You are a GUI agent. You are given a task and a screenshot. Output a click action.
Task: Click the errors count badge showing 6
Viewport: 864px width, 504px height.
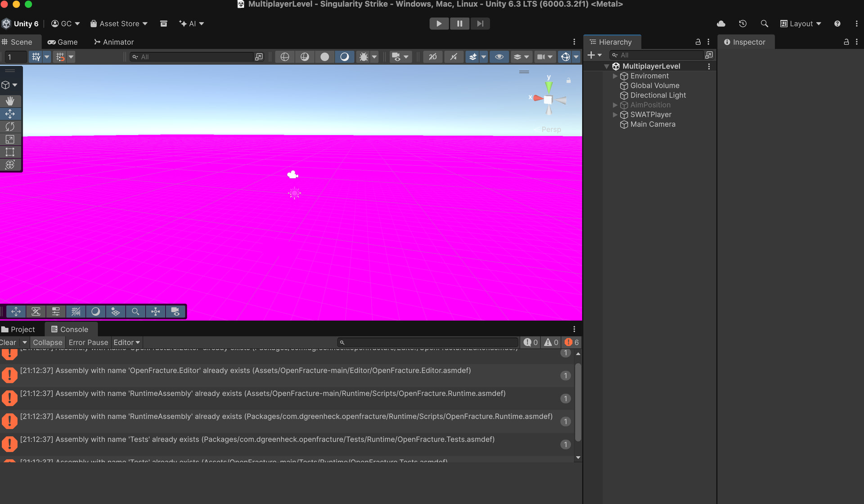click(571, 342)
